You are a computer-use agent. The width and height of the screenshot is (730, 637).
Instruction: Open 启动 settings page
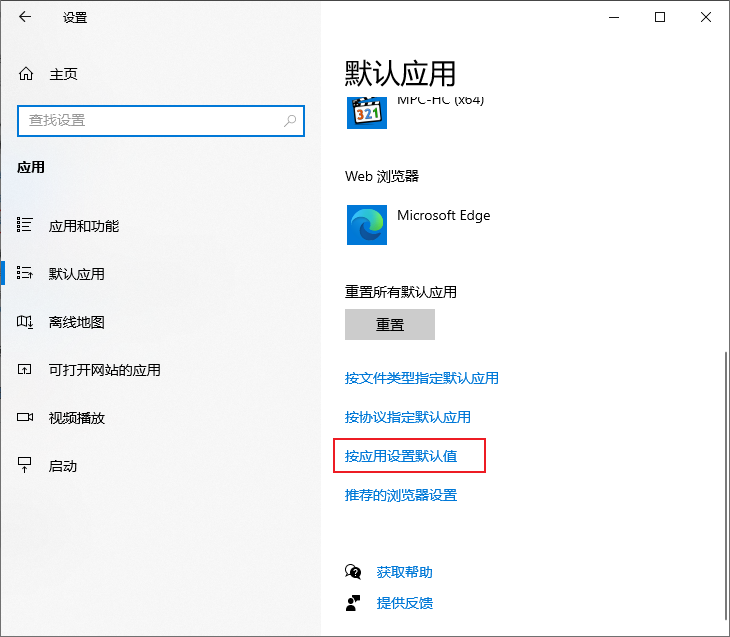[63, 466]
